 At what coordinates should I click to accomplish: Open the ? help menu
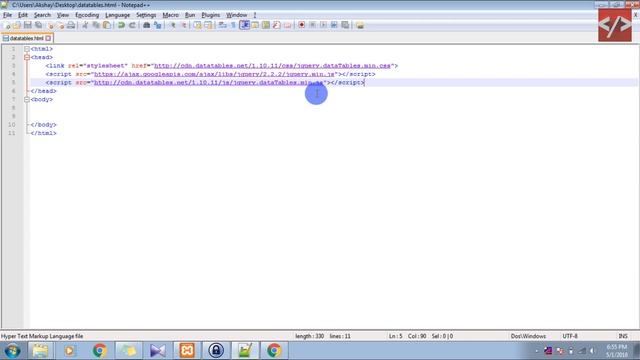coord(255,15)
